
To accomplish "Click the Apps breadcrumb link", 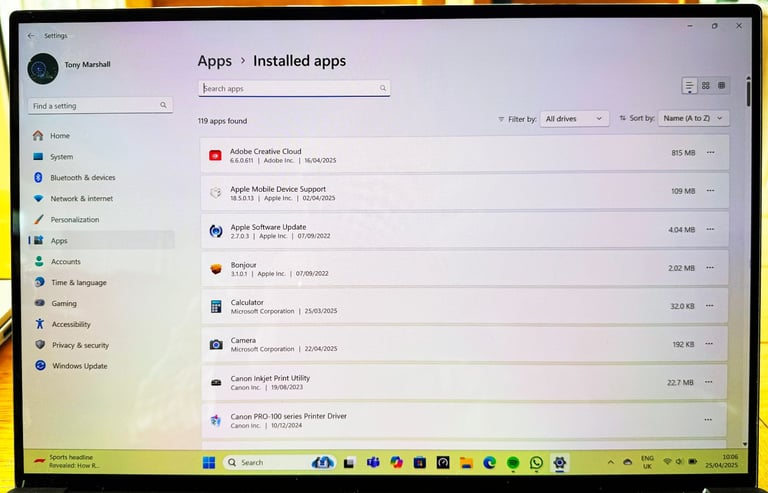I will click(215, 61).
